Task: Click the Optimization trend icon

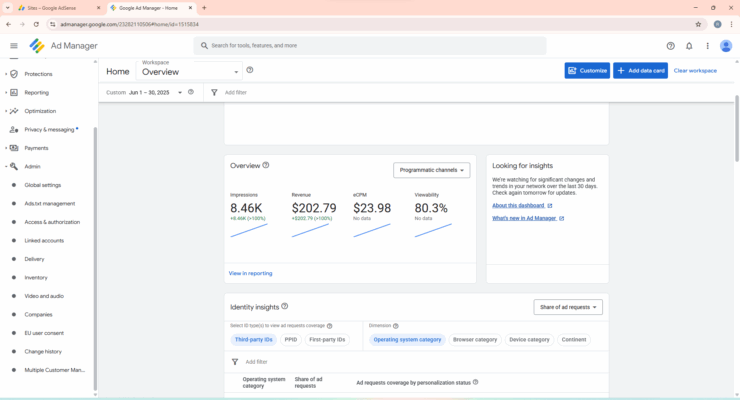Action: click(x=14, y=111)
